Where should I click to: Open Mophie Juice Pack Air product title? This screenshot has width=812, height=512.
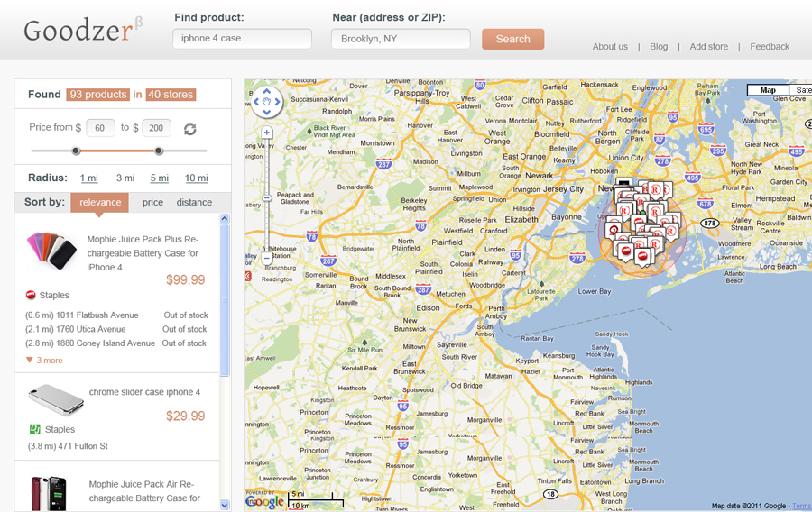pos(144,491)
